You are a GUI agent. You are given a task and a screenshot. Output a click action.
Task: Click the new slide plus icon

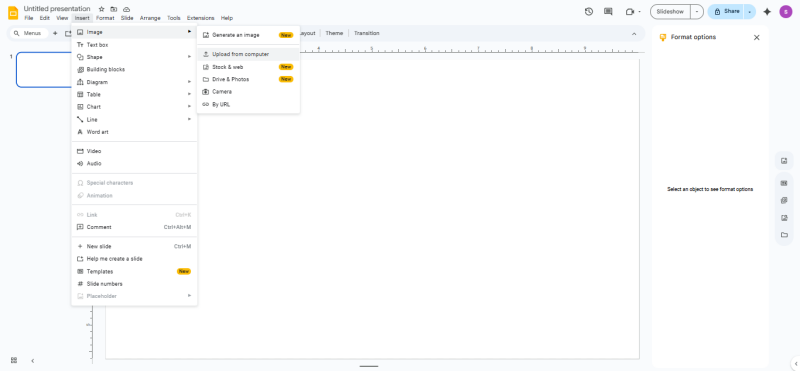coord(55,33)
